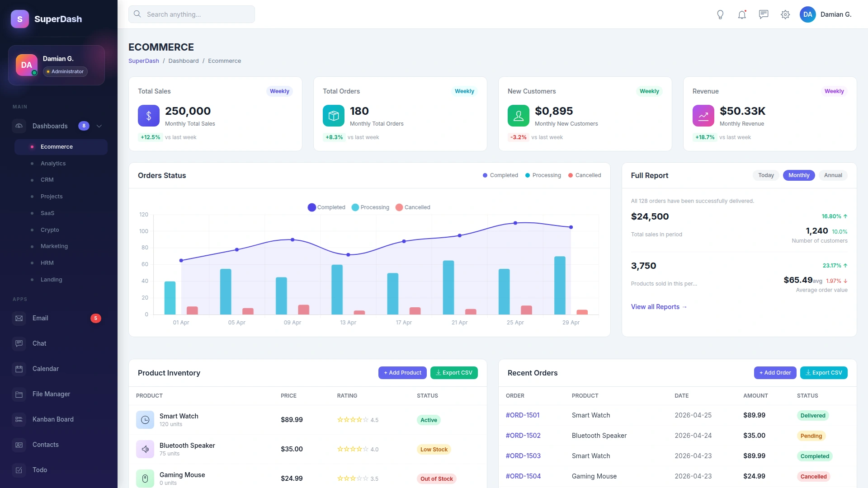Screen dimensions: 868x488
Task: Click Smart Watch star rating
Action: click(353, 420)
